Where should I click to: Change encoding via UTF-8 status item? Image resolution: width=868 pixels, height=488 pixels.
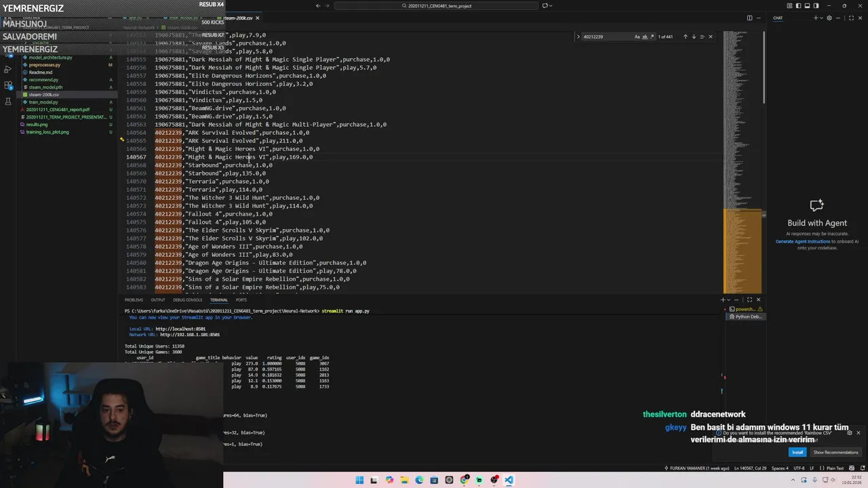tap(799, 468)
